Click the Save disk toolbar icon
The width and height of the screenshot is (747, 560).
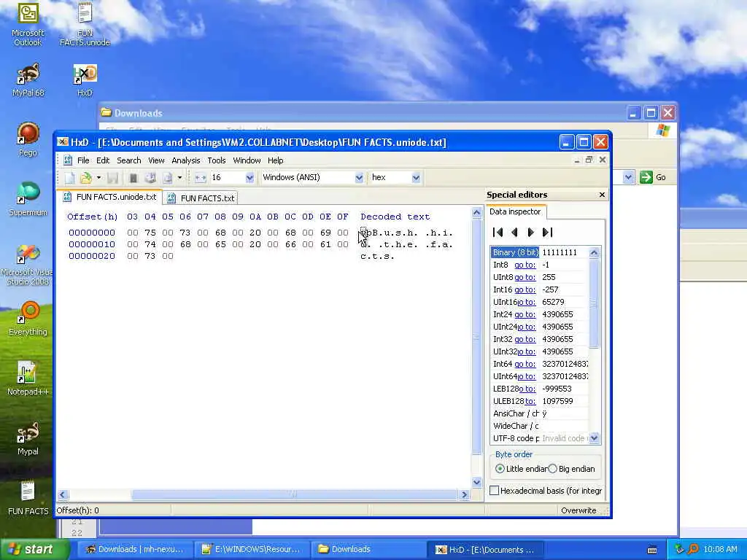pyautogui.click(x=112, y=178)
